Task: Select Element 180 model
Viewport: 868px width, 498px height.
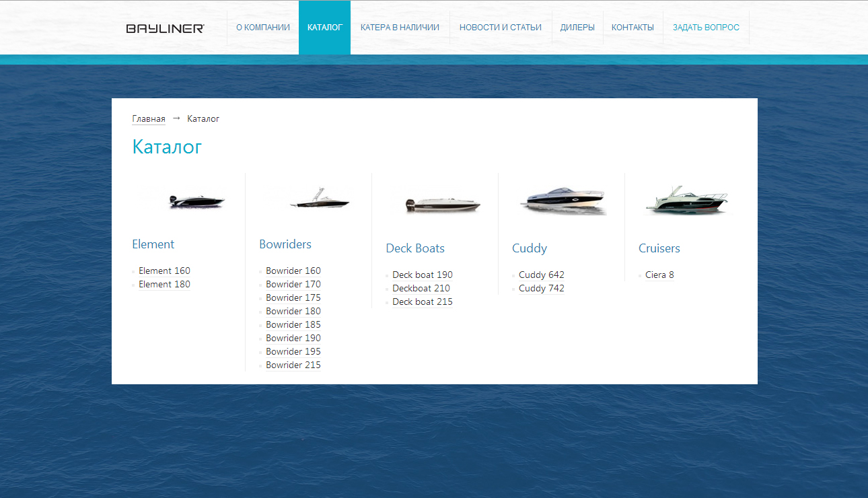Action: [x=164, y=285]
